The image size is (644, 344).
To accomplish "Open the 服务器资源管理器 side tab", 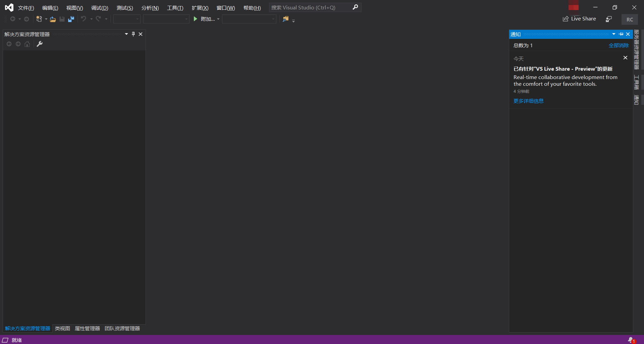I will tap(636, 50).
